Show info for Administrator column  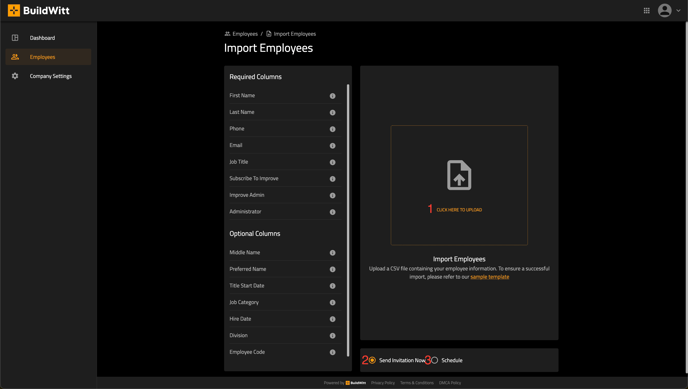pyautogui.click(x=333, y=212)
